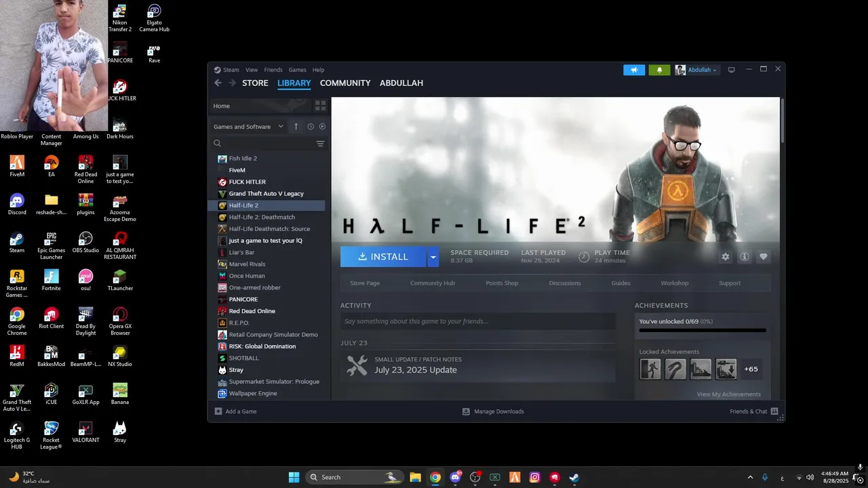Open File Explorer from the taskbar
Image resolution: width=868 pixels, height=488 pixels.
415,477
